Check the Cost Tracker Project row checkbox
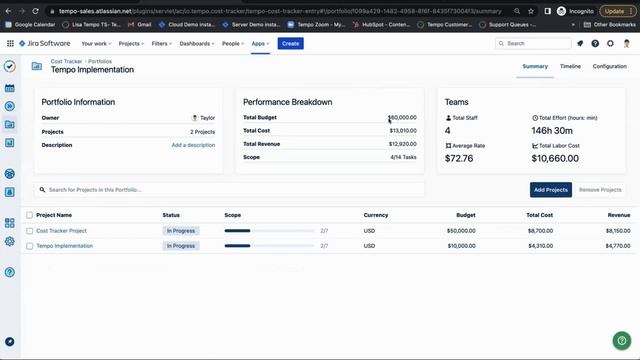Screen dimensions: 640x360 29,231
